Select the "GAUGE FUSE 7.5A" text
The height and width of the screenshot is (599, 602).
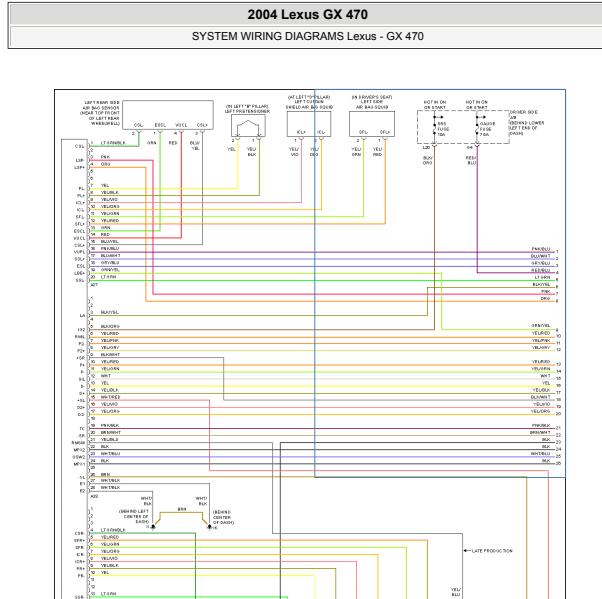(x=487, y=129)
